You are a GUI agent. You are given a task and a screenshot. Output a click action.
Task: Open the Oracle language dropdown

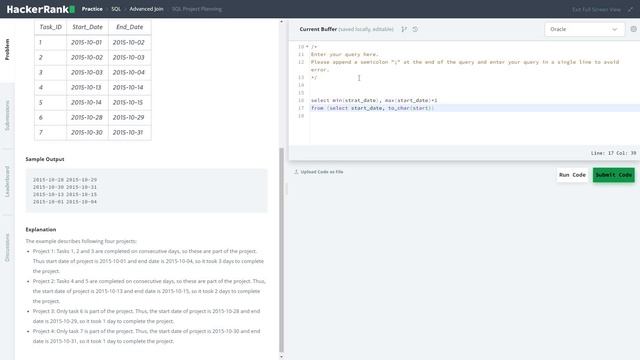click(x=584, y=29)
